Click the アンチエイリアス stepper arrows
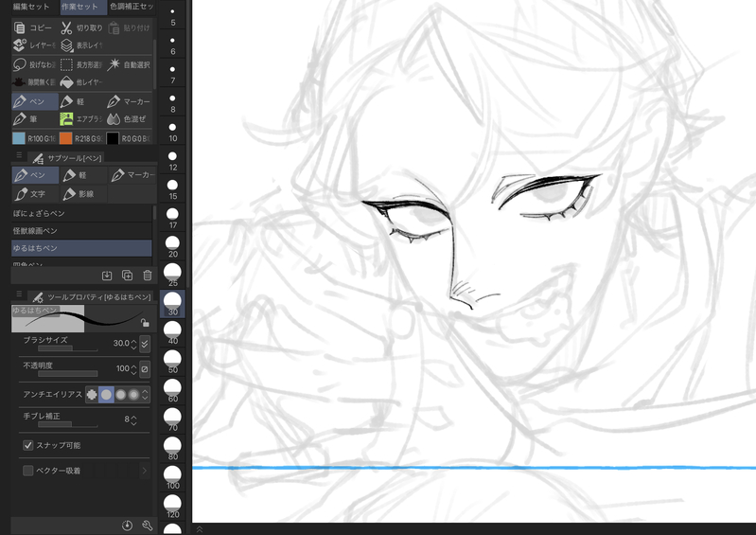This screenshot has height=535, width=756. (x=145, y=395)
